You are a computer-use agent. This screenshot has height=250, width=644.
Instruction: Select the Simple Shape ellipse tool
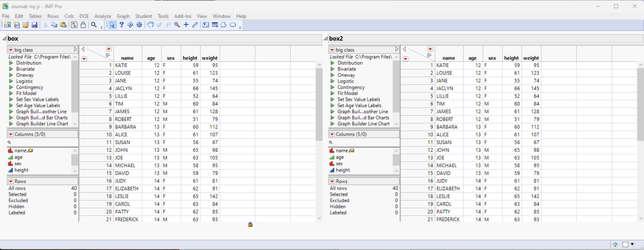[232, 25]
